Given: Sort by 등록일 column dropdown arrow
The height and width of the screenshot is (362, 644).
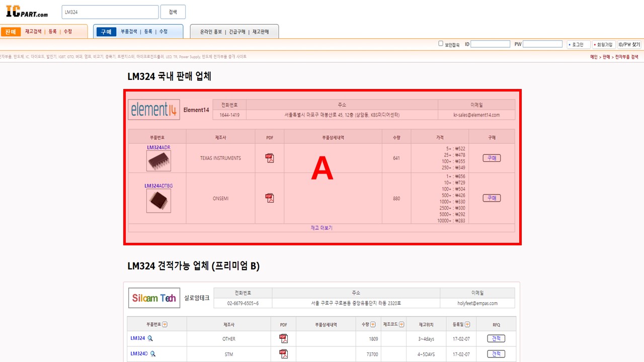Looking at the screenshot, I should pyautogui.click(x=467, y=324).
